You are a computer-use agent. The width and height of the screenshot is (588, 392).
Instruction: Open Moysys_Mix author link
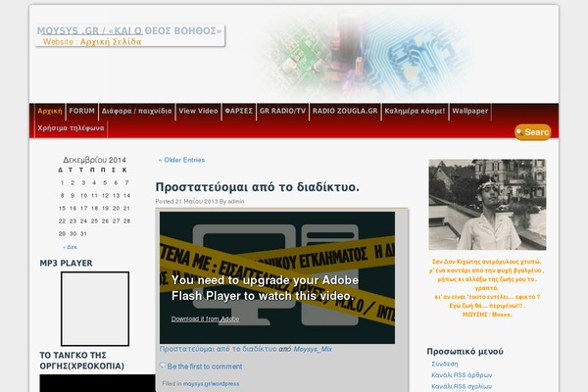[x=313, y=349]
